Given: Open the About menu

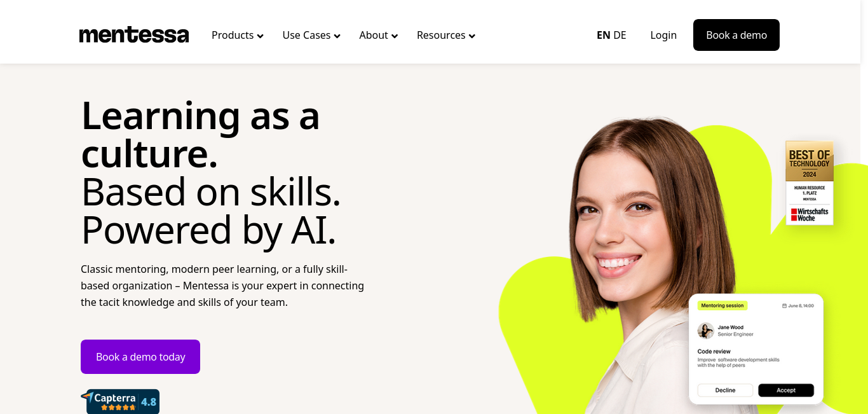Looking at the screenshot, I should pos(379,35).
